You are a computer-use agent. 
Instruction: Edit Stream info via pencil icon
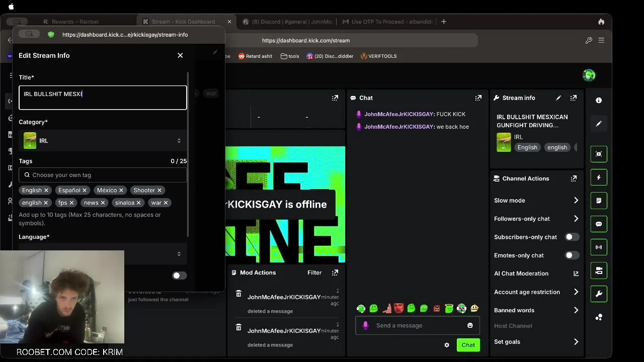click(x=558, y=98)
